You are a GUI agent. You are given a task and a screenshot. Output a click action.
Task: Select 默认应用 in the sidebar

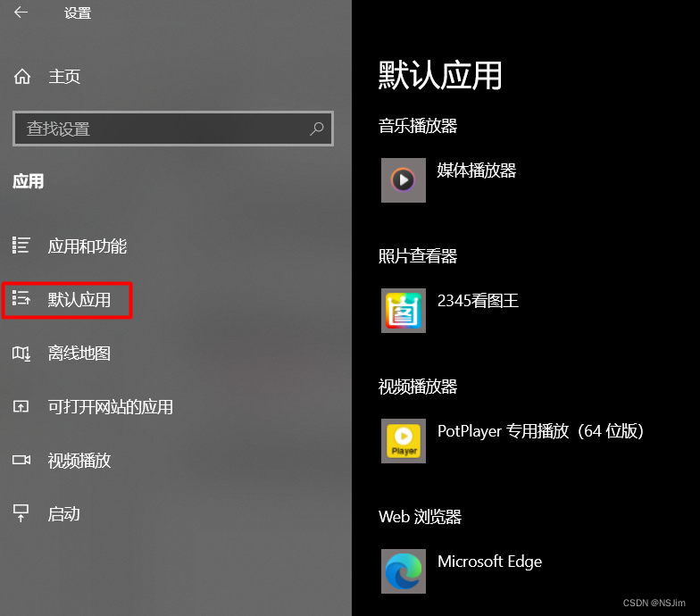[x=67, y=300]
